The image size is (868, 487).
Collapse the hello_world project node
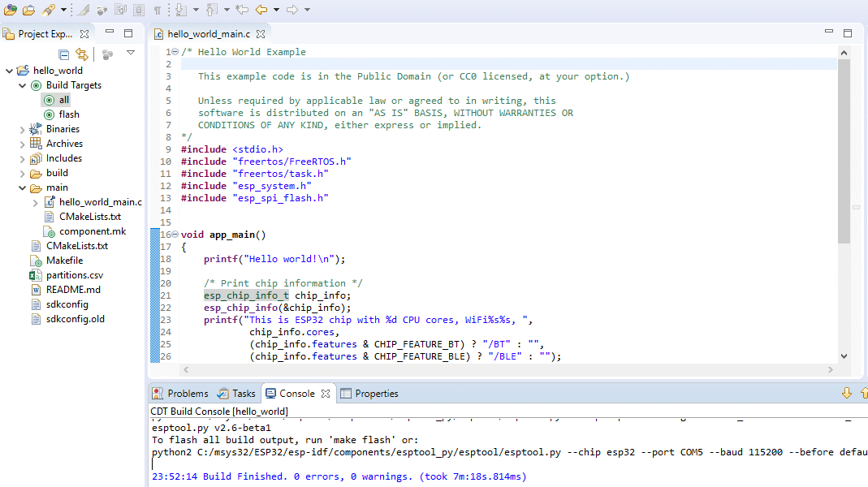10,71
